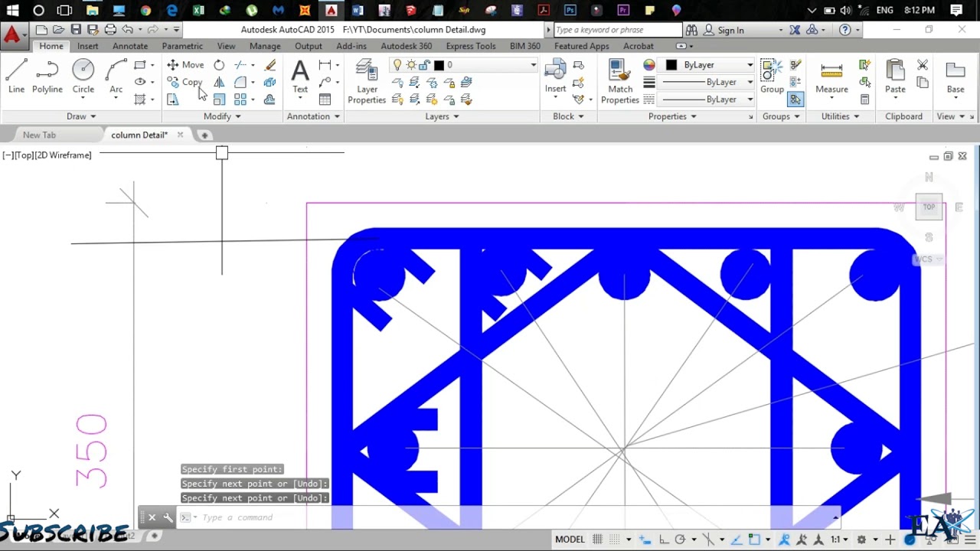Screen dimensions: 980x551
Task: Switch to the Parametric tab
Action: point(182,46)
